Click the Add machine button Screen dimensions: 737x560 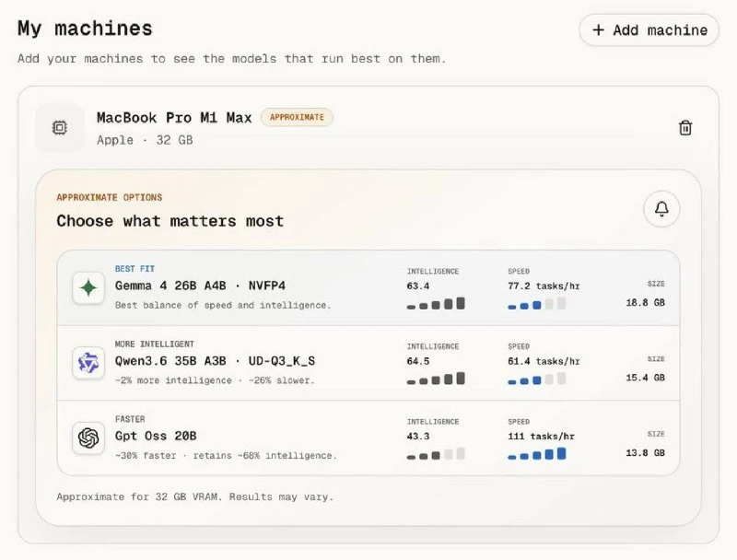tap(649, 30)
